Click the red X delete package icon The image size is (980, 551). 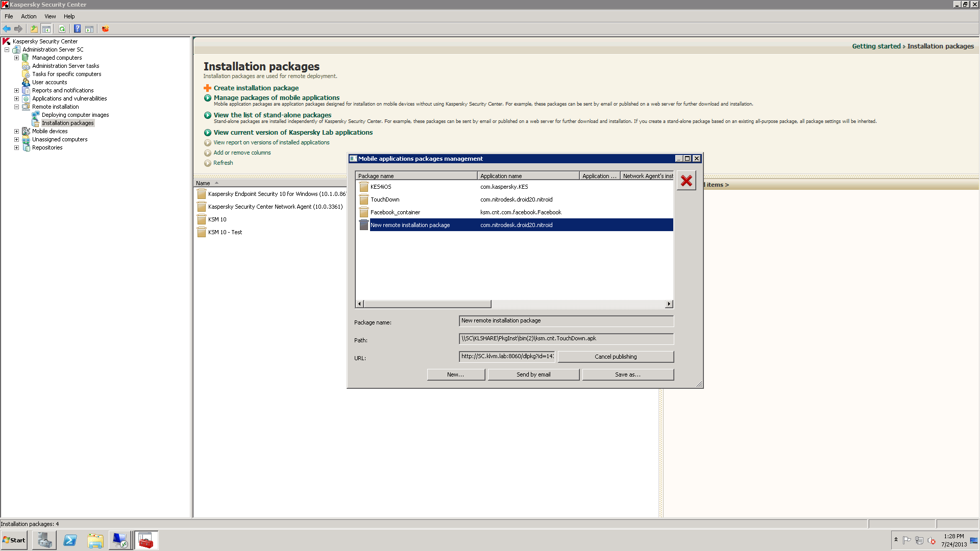687,181
